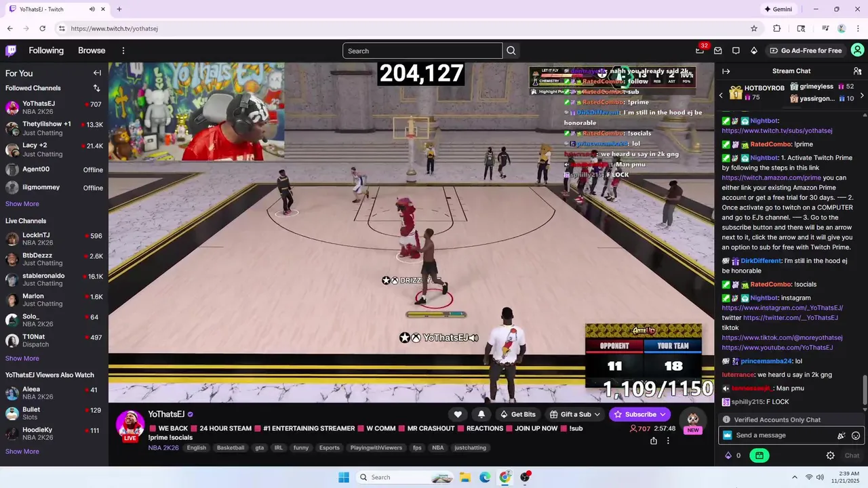Viewport: 868px width, 488px height.
Task: Bookmark this page with star icon
Action: [753, 28]
